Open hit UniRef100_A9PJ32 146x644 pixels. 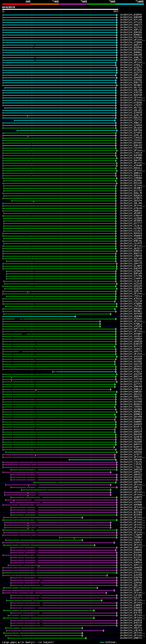pos(131,30)
